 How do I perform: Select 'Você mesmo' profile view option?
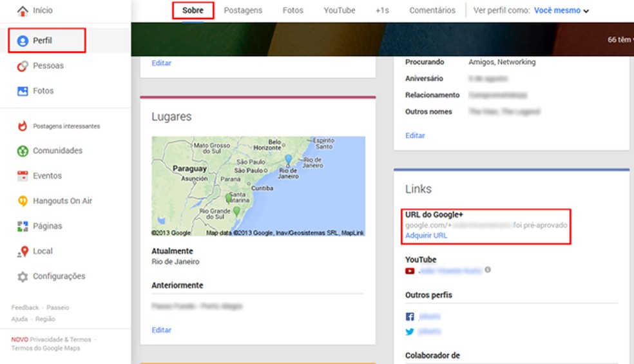click(557, 10)
